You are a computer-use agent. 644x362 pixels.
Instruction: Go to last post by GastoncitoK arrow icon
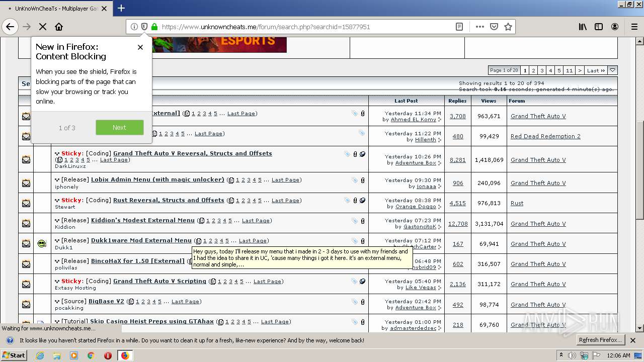pyautogui.click(x=440, y=227)
